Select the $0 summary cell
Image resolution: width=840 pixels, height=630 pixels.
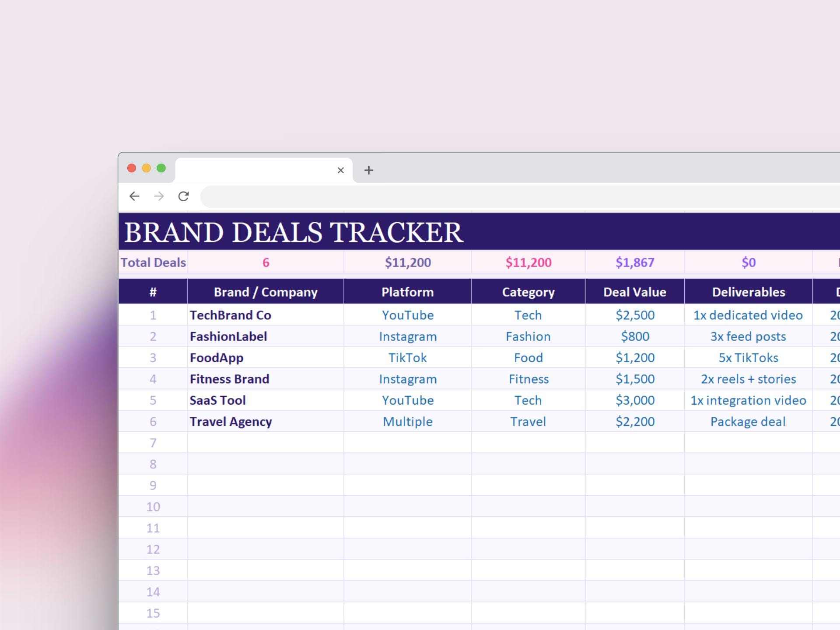[749, 262]
